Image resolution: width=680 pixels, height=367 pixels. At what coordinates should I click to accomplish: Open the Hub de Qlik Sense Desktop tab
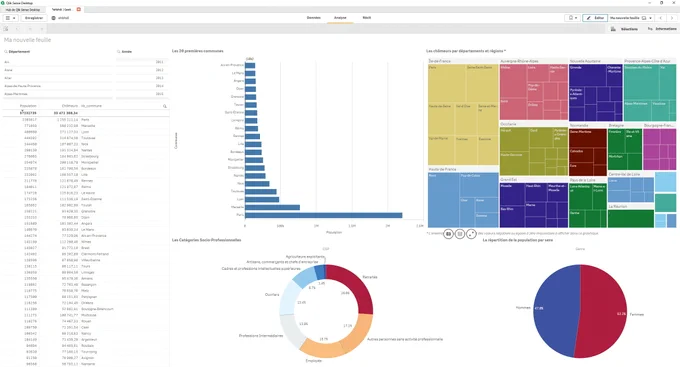click(23, 9)
